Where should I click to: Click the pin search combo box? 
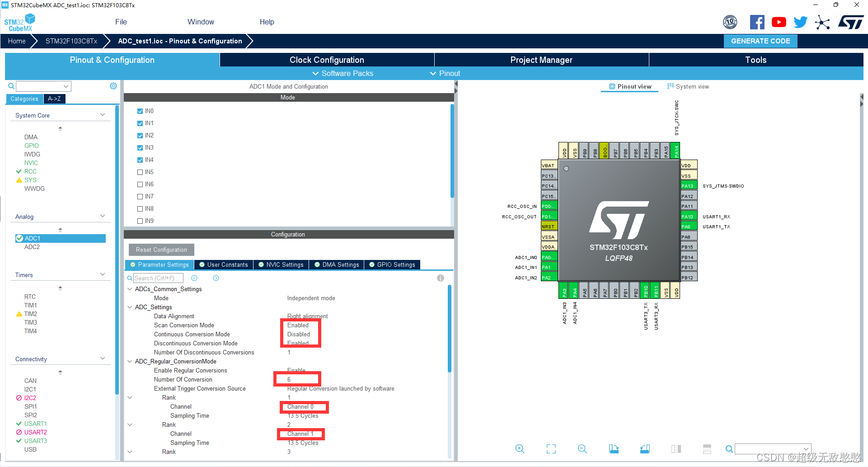(773, 449)
